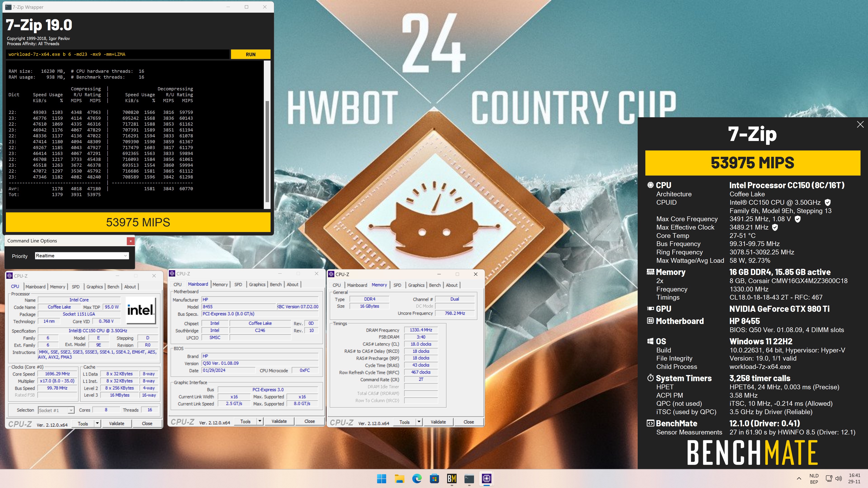Screen dimensions: 868x488
Task: Click the System Timers icon in BenchMate
Action: pyautogui.click(x=650, y=378)
